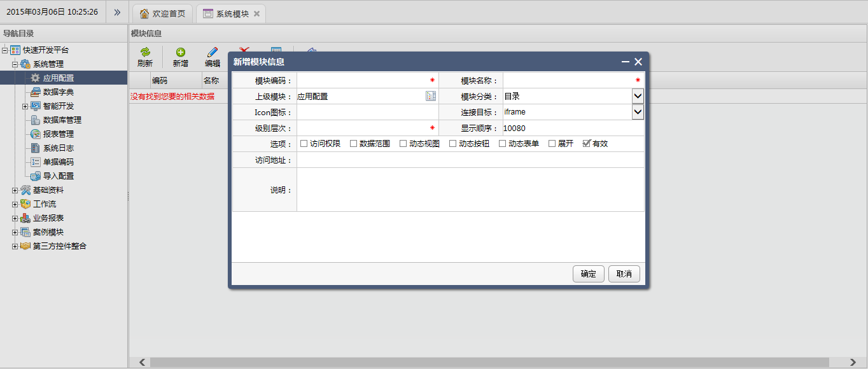Switch to the 欢迎首页 tab
868x369 pixels.
tap(162, 13)
